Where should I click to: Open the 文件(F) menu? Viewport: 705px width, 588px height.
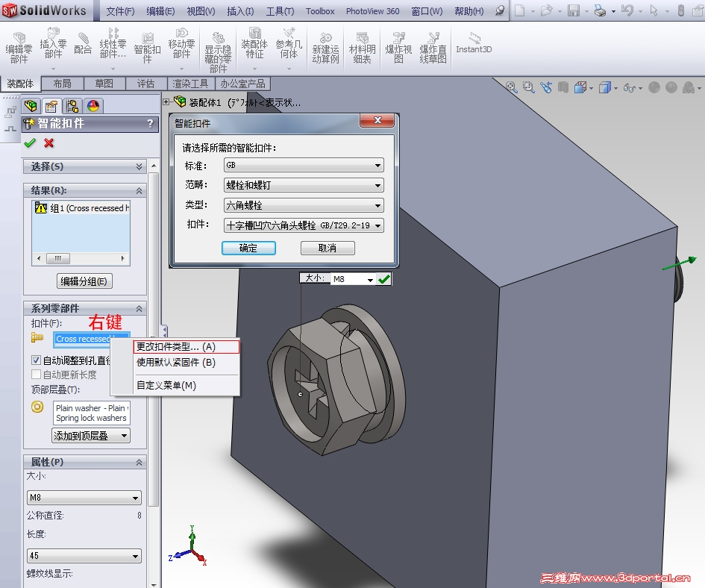tap(120, 11)
